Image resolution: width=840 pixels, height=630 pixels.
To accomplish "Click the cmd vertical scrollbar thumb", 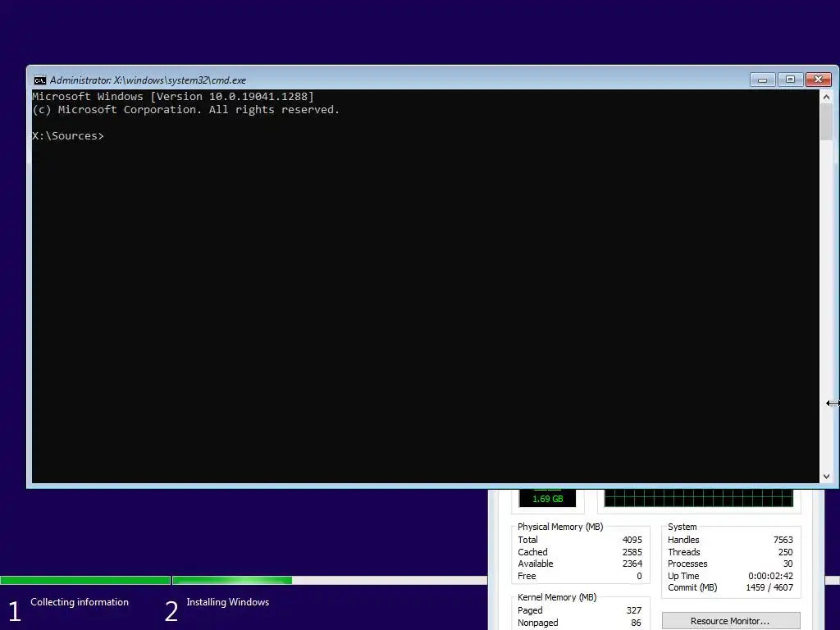I will pyautogui.click(x=826, y=122).
